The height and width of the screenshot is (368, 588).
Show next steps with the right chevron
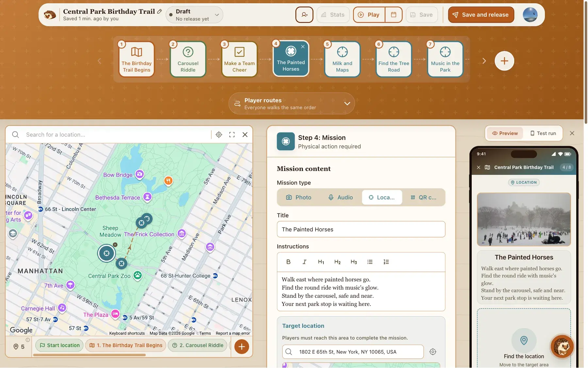point(484,61)
